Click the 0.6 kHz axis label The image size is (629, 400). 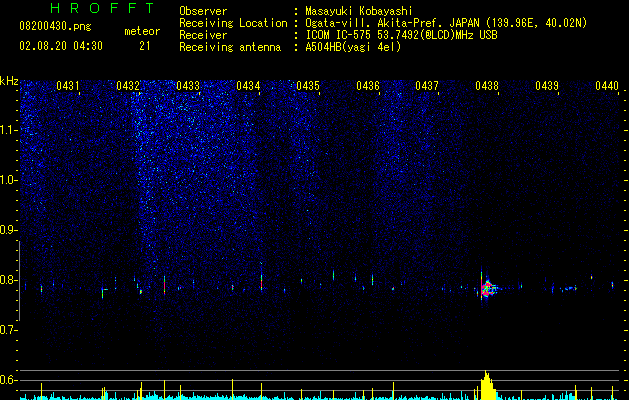point(8,380)
